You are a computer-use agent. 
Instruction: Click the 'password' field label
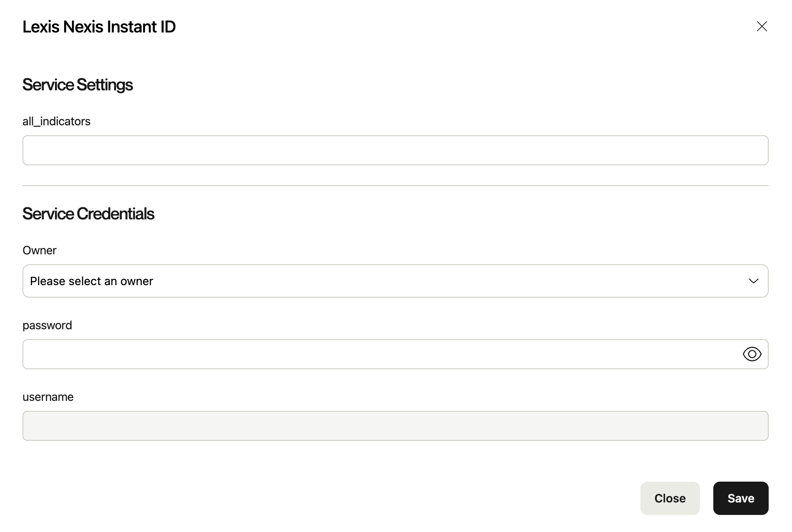pos(47,325)
